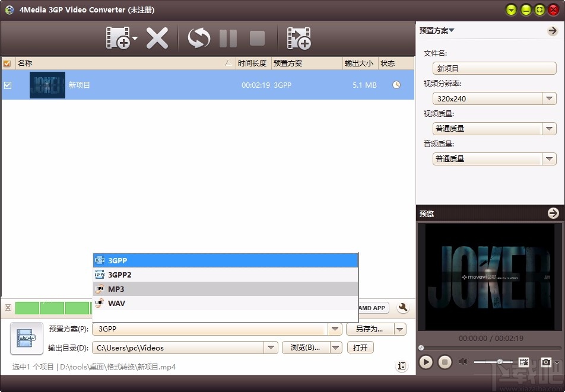
Task: Click the merge-output icon on the toolbar
Action: (x=299, y=37)
